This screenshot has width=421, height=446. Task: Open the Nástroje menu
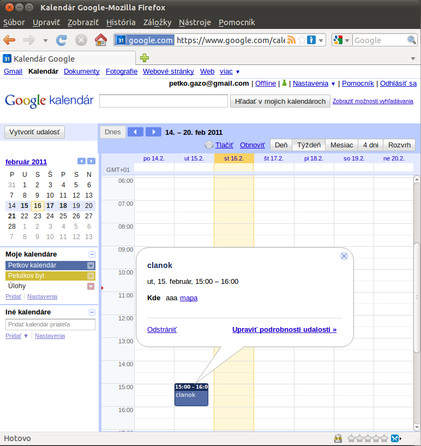[x=195, y=22]
